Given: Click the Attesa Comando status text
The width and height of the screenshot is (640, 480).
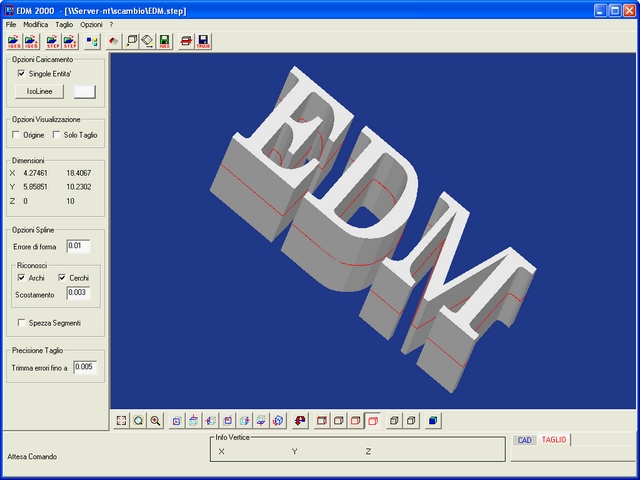Looking at the screenshot, I should tap(32, 457).
